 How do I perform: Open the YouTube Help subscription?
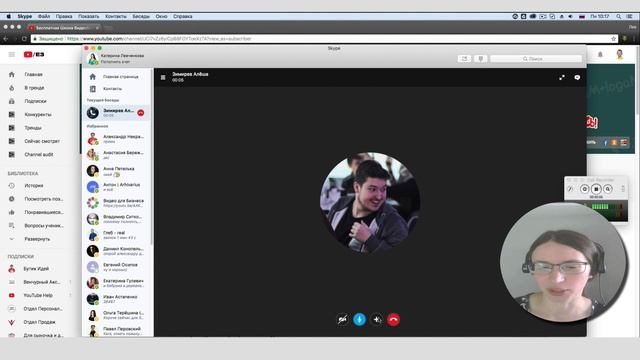40,295
